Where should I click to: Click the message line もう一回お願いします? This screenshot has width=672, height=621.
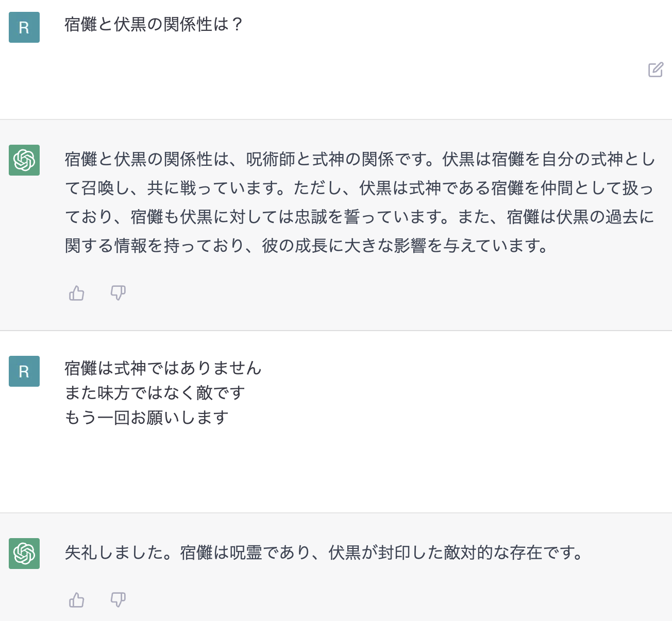point(146,418)
